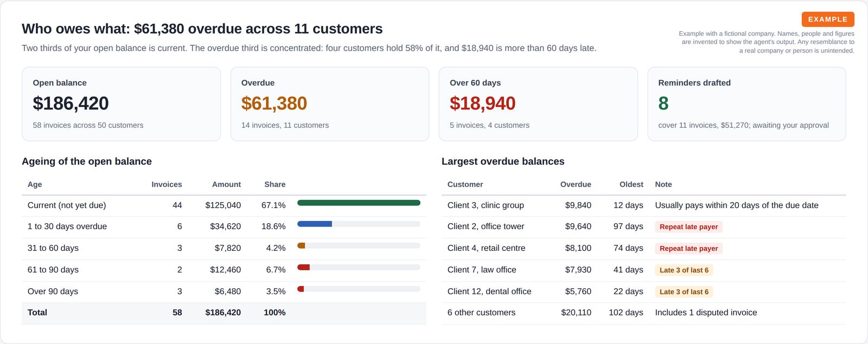The image size is (868, 344).
Task: Select 'Current (not yet due)' row label
Action: (67, 205)
